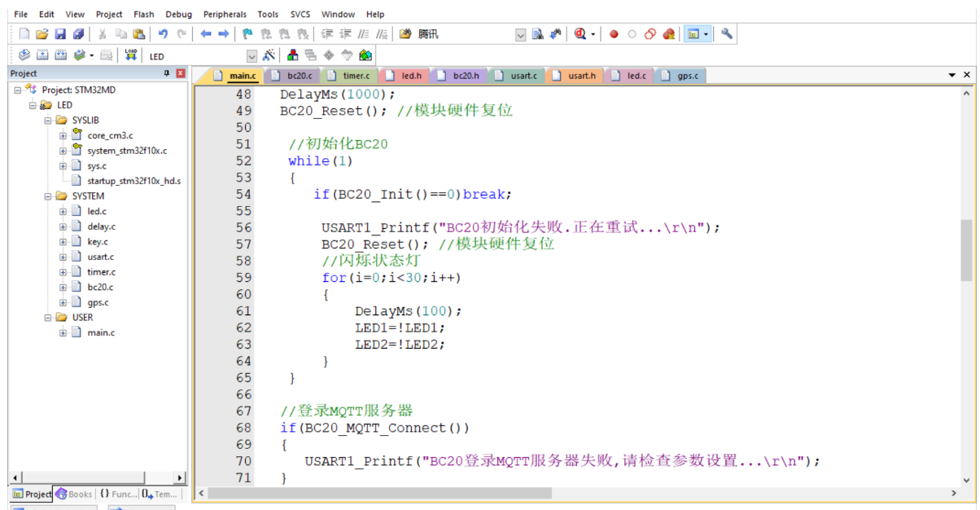The width and height of the screenshot is (980, 510).
Task: Indent selected text icon
Action: point(327,34)
